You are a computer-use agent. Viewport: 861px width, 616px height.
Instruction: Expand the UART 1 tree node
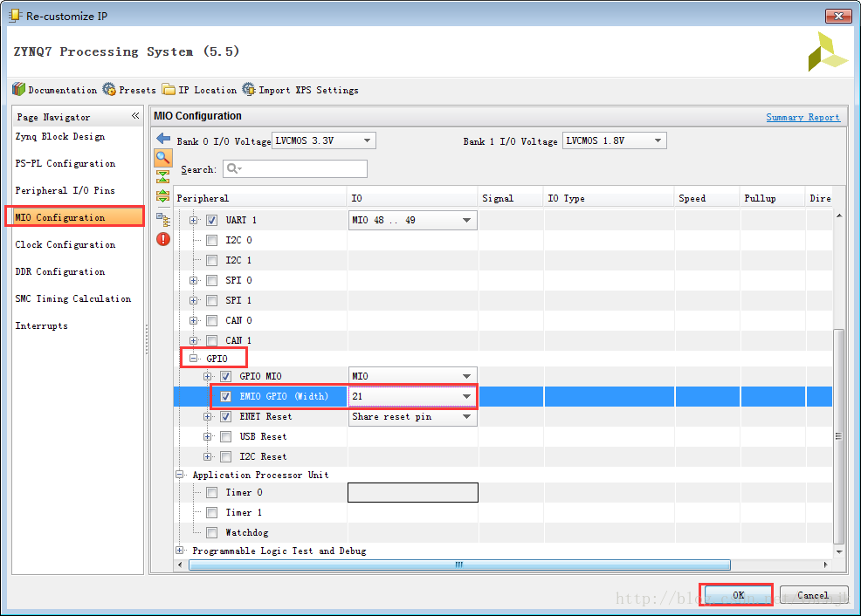[193, 221]
